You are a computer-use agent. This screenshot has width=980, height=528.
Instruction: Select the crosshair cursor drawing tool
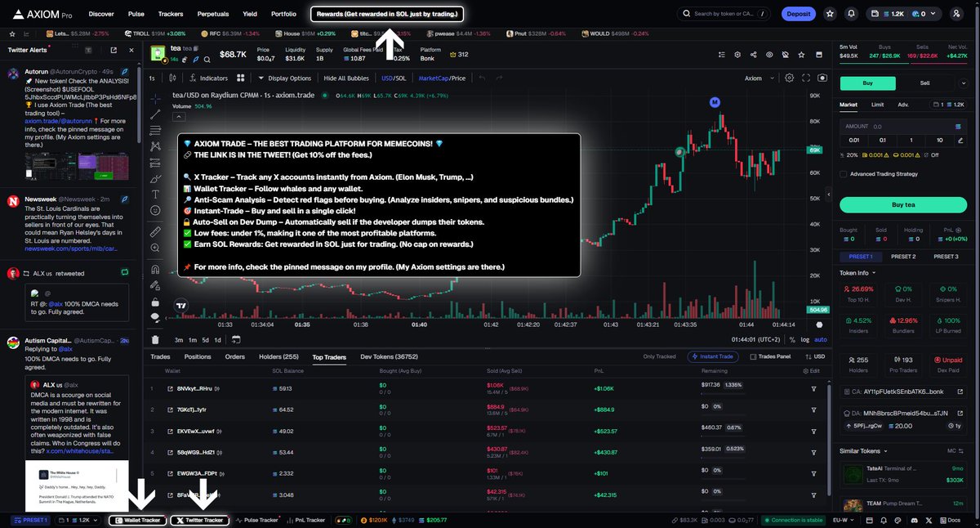tap(155, 98)
